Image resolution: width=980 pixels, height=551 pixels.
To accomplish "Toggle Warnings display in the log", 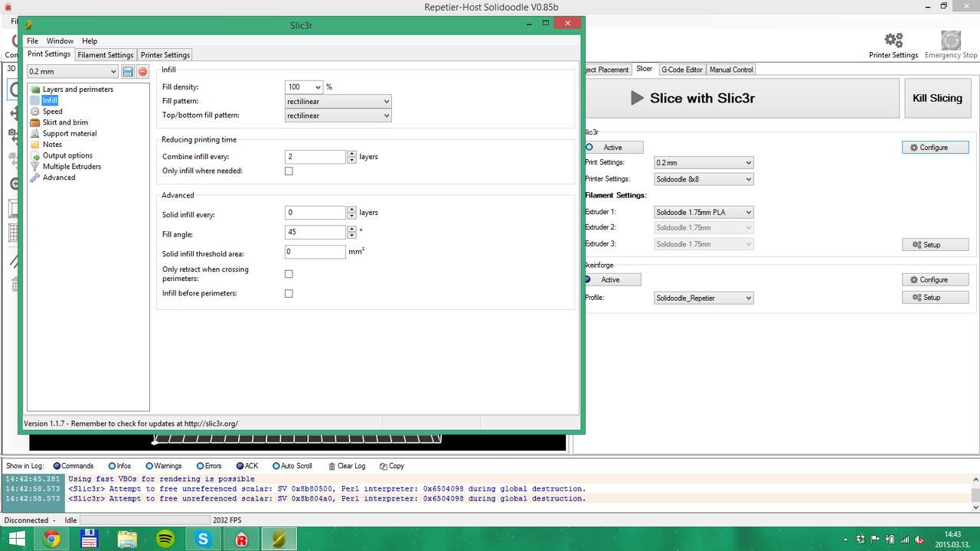I will [164, 466].
